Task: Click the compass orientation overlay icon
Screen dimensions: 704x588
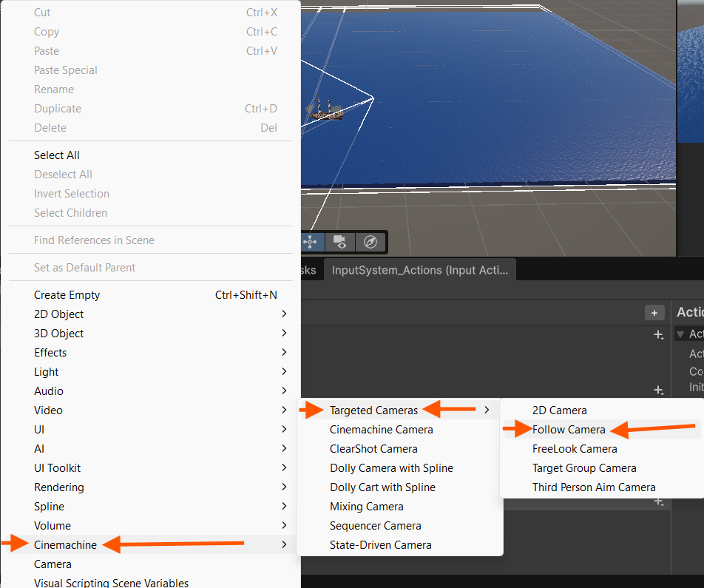Action: pyautogui.click(x=370, y=242)
